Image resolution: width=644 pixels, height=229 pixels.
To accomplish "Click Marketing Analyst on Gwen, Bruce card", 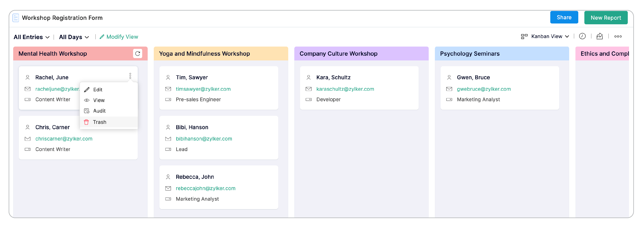I will pos(478,100).
